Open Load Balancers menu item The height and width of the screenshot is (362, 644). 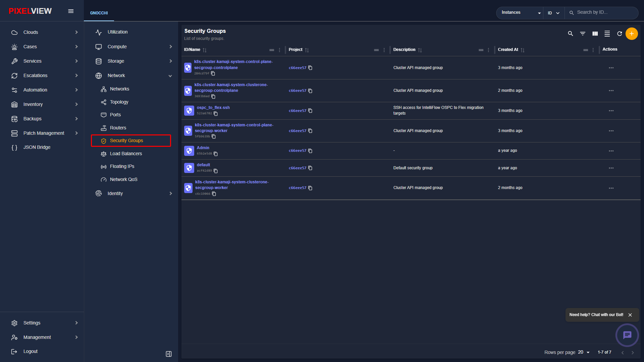(126, 154)
